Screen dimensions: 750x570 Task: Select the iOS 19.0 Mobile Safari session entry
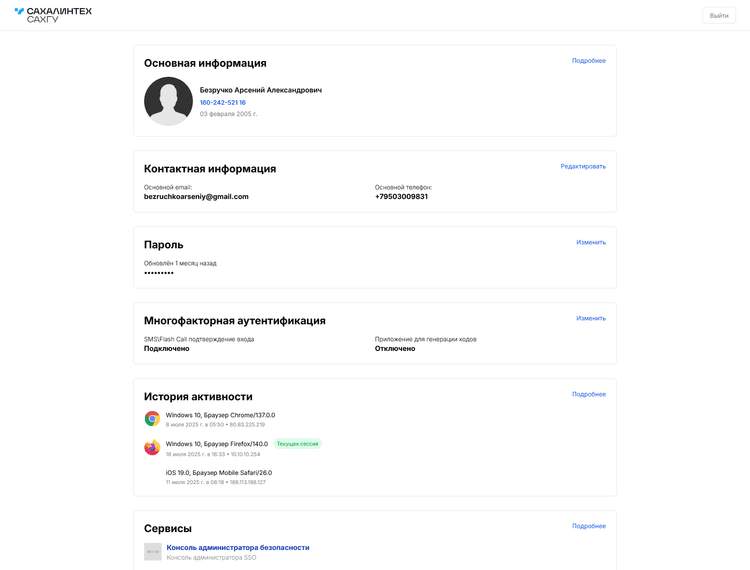[219, 477]
